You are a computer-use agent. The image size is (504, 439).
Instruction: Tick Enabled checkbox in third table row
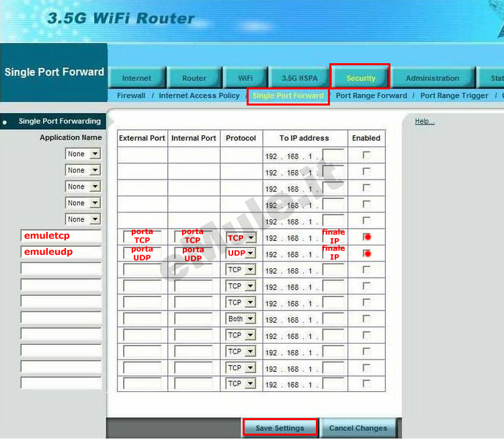pos(366,188)
